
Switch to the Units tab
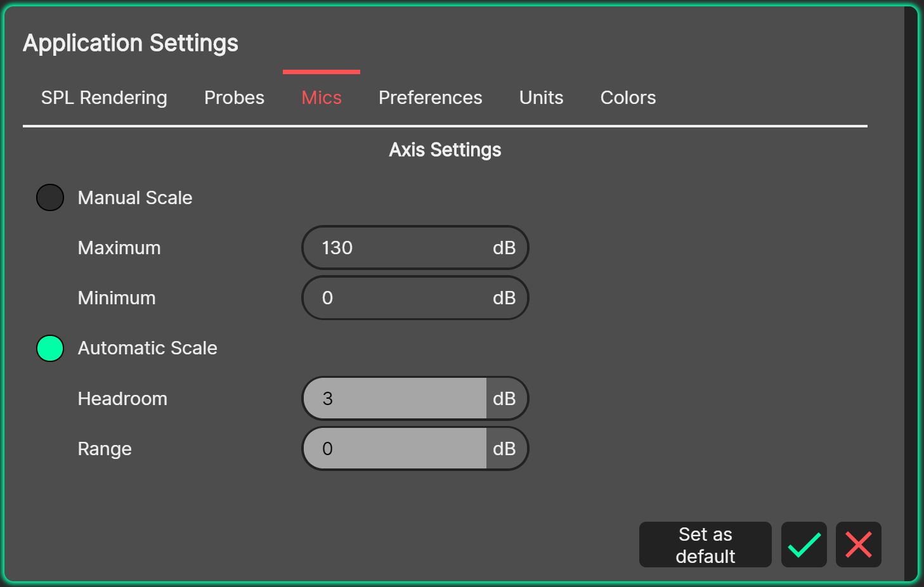(540, 97)
